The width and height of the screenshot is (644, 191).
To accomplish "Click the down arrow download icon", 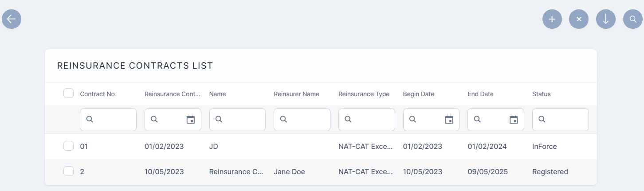I will (605, 19).
